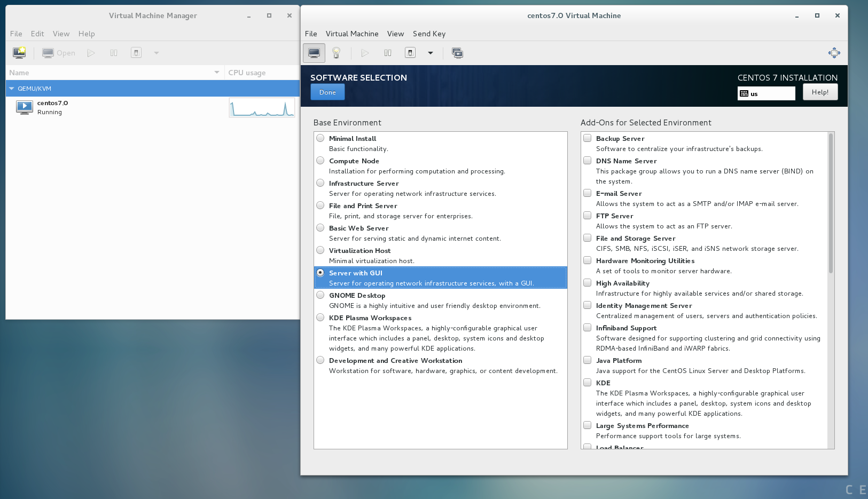Click the pause icon in Virtual Machine Manager toolbar
Viewport: 868px width, 499px height.
[114, 53]
